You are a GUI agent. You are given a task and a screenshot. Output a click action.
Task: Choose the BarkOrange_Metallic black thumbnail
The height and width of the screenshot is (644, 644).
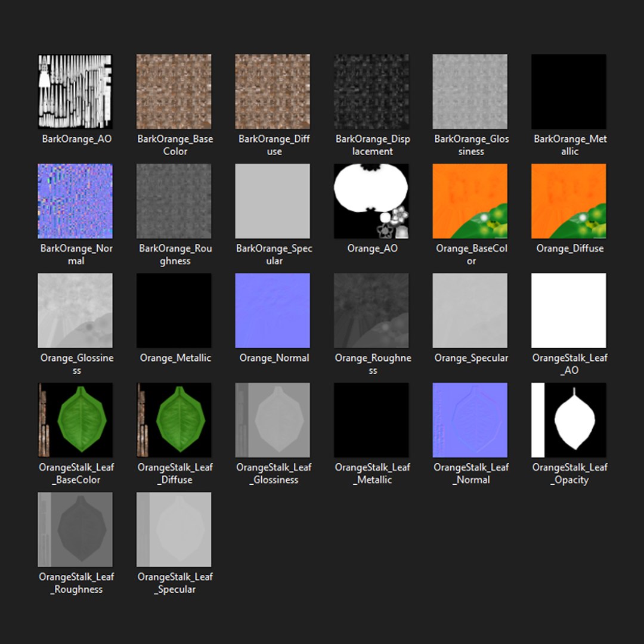click(569, 92)
